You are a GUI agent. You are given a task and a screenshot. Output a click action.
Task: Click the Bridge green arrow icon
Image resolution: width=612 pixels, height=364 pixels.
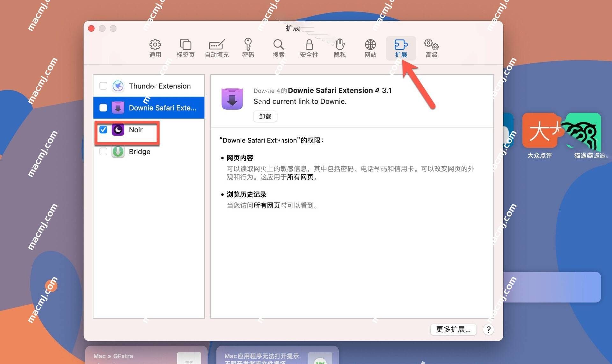click(118, 151)
